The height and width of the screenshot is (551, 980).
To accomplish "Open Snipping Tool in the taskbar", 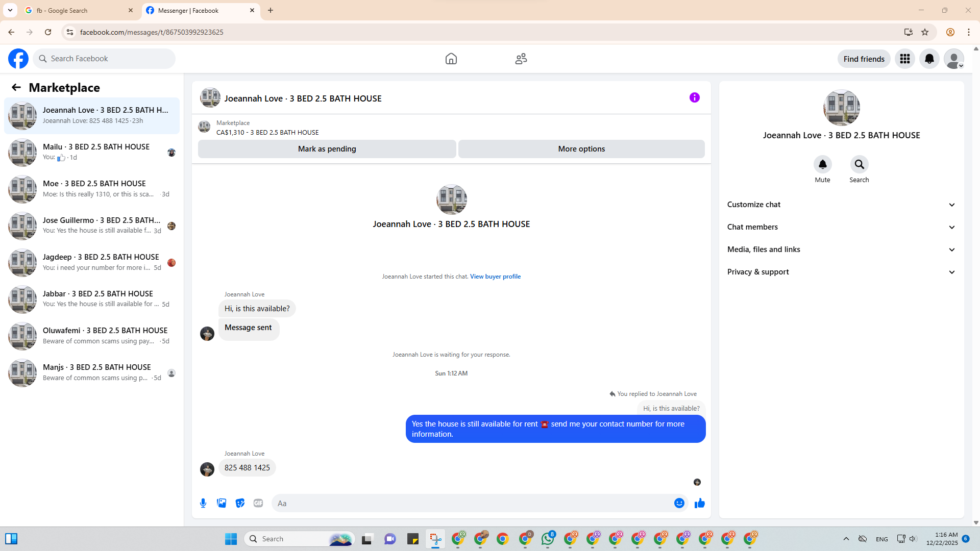I will click(435, 539).
